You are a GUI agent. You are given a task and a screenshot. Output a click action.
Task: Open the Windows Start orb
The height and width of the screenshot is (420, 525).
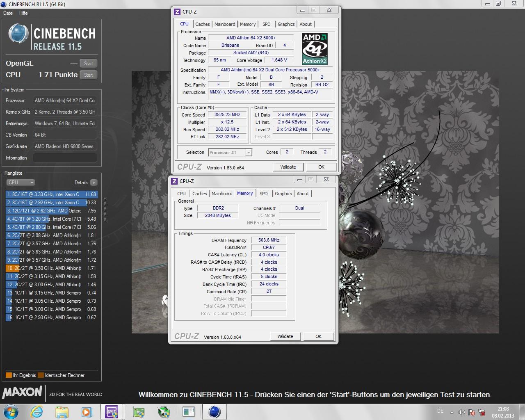pyautogui.click(x=11, y=412)
